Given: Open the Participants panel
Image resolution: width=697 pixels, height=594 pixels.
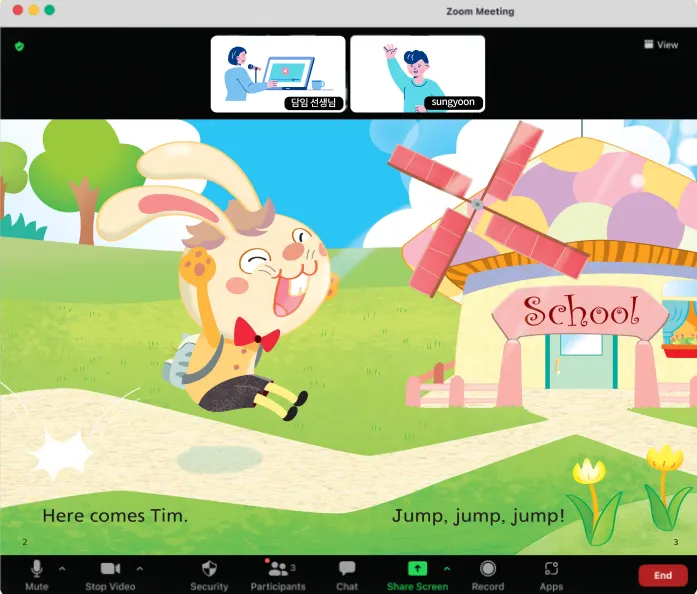Looking at the screenshot, I should (278, 575).
